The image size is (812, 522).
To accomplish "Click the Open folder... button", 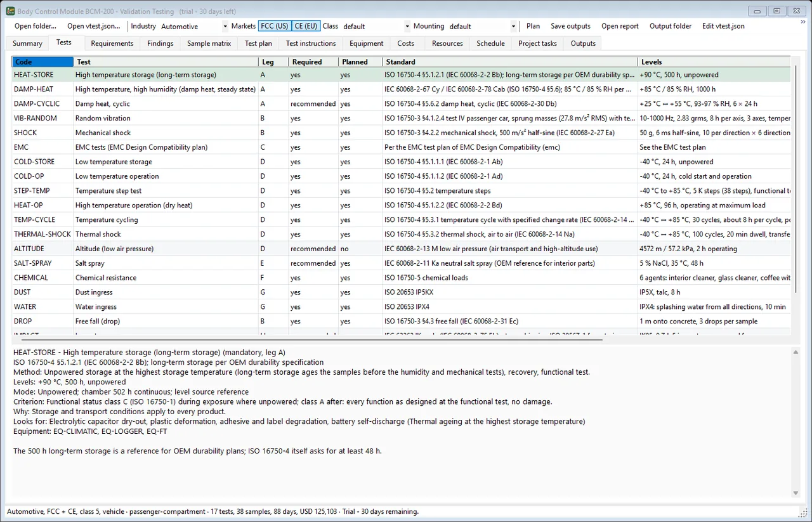I will [36, 26].
